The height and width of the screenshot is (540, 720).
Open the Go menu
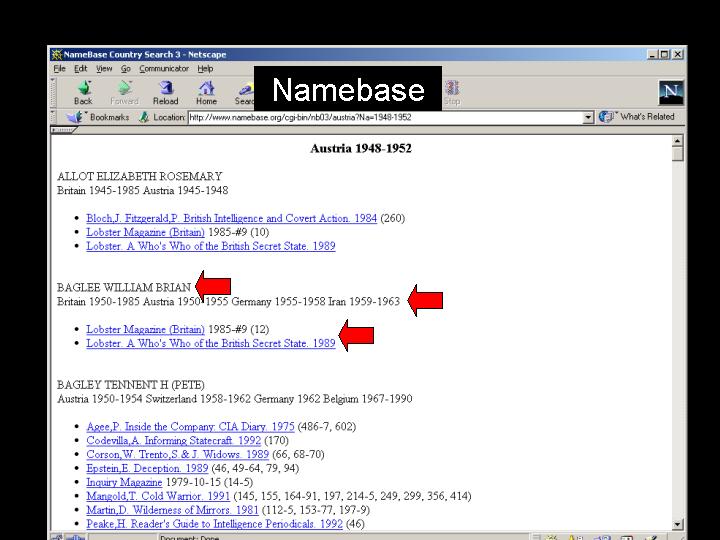[126, 69]
